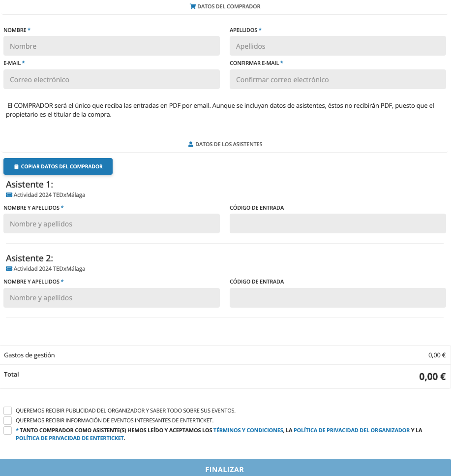Open Política de Privacidad del Organizador link
This screenshot has height=476, width=452.
[351, 430]
